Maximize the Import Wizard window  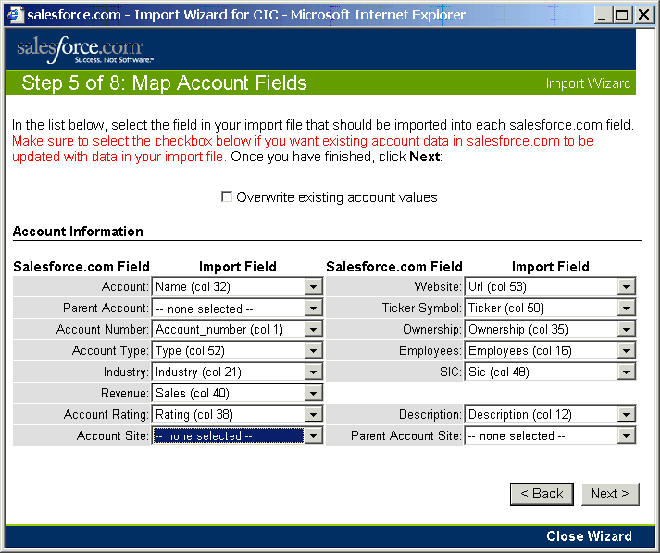click(622, 15)
